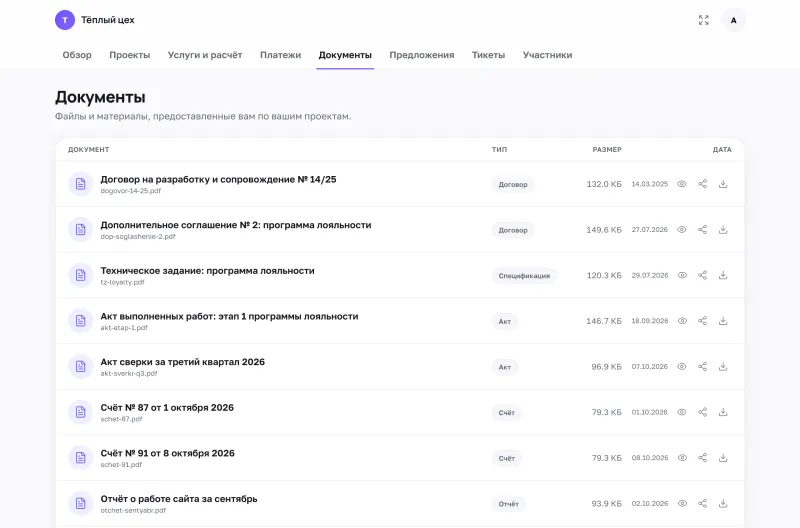Open Отчёт о работе сайта за сентябрь title
The height and width of the screenshot is (528, 800).
click(179, 499)
